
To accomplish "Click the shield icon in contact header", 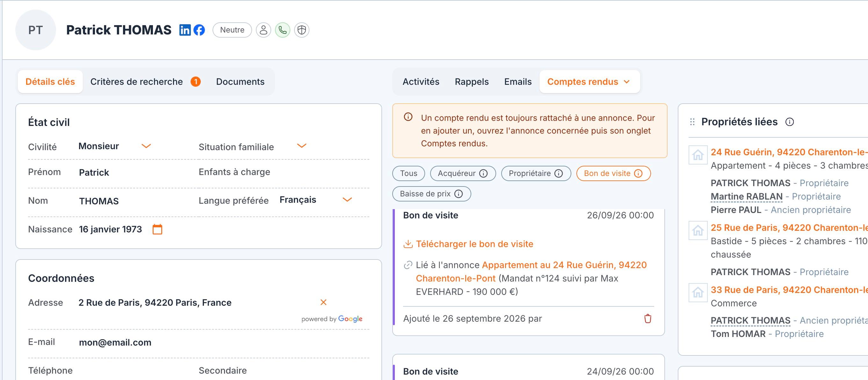I will tap(301, 30).
